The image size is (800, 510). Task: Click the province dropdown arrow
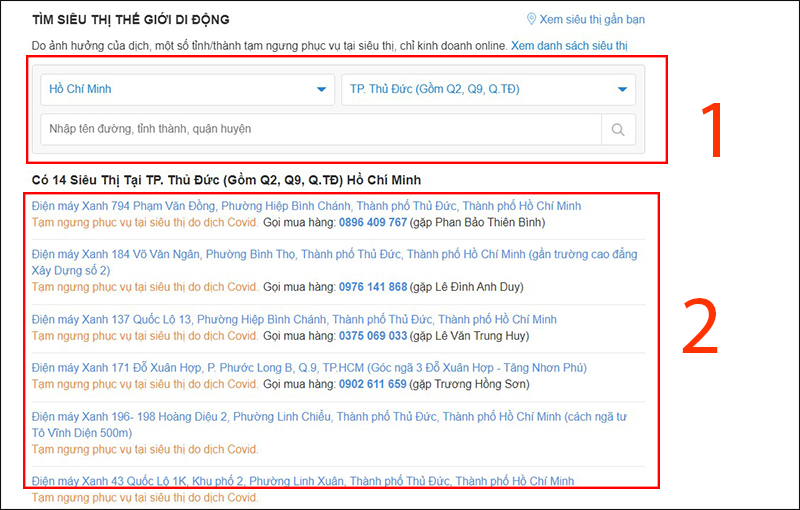point(321,90)
